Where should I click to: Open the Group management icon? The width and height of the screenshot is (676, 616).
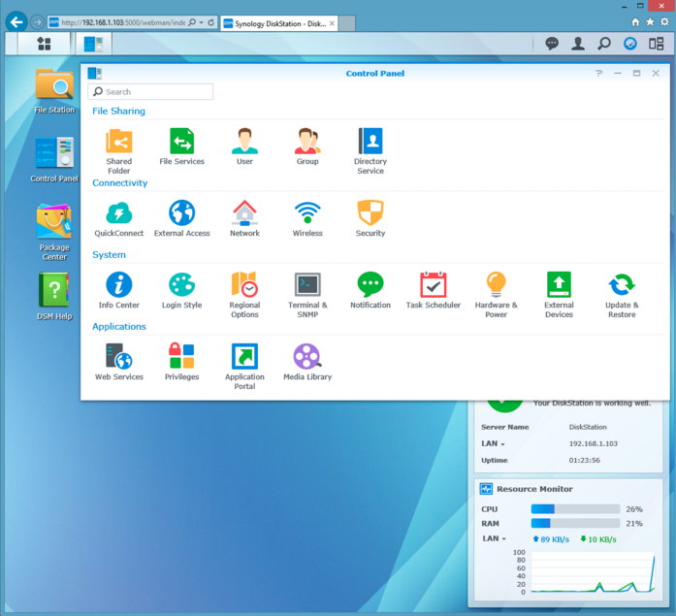[x=307, y=146]
